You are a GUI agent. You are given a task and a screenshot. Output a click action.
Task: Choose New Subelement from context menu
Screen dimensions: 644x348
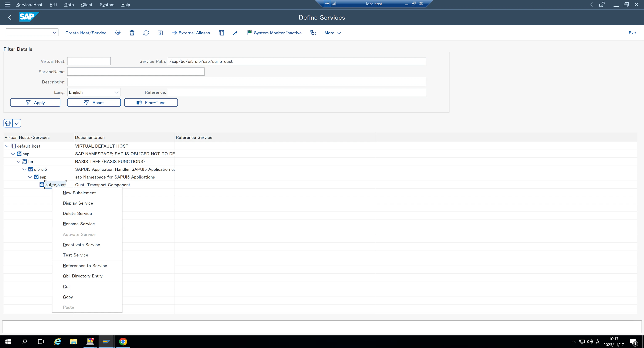[x=87, y=193]
